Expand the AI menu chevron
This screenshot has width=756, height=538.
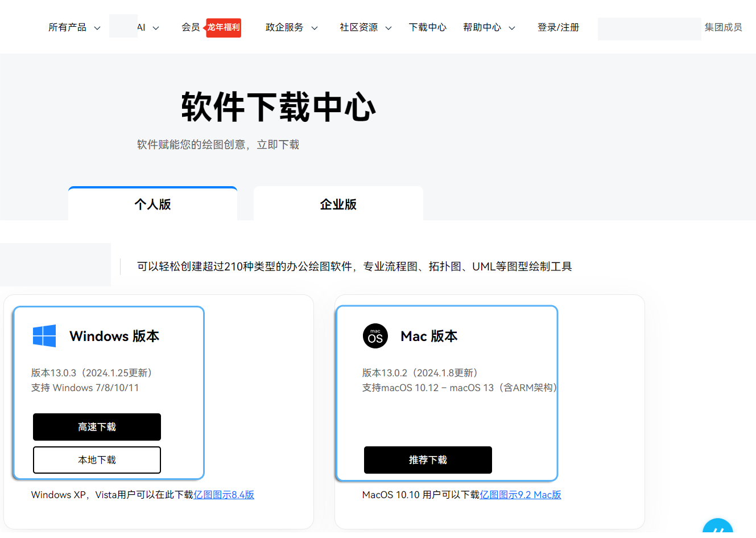tap(156, 28)
